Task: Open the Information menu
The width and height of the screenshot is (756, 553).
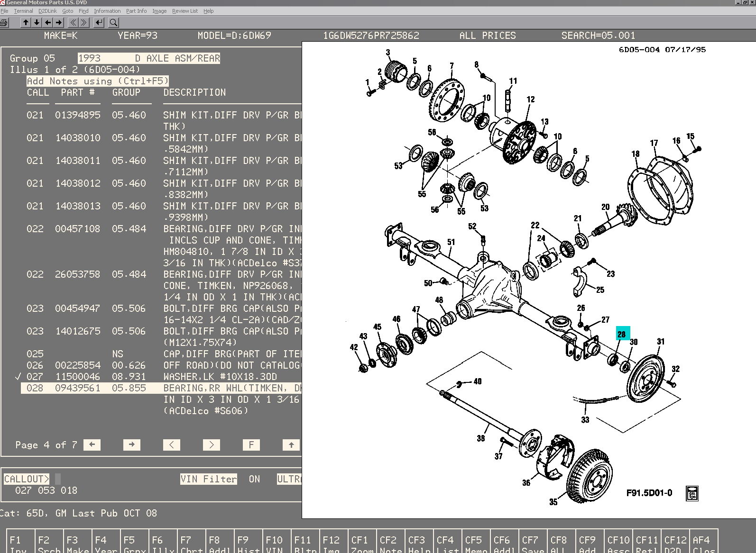Action: [107, 11]
